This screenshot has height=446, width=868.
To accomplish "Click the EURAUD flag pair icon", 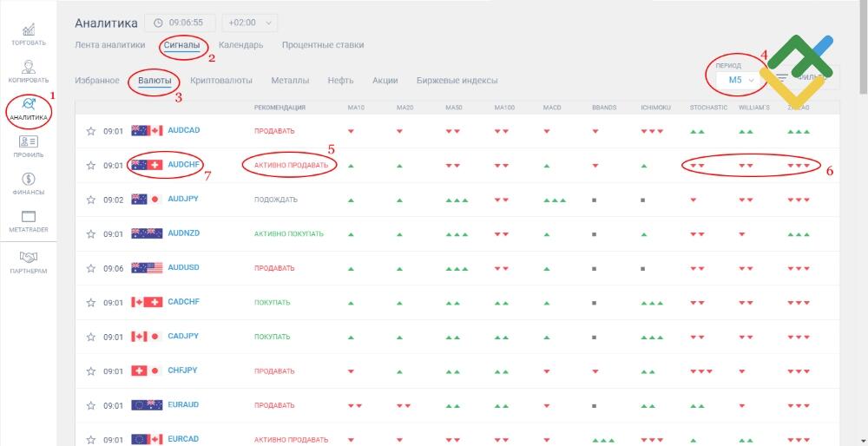I will 147,405.
